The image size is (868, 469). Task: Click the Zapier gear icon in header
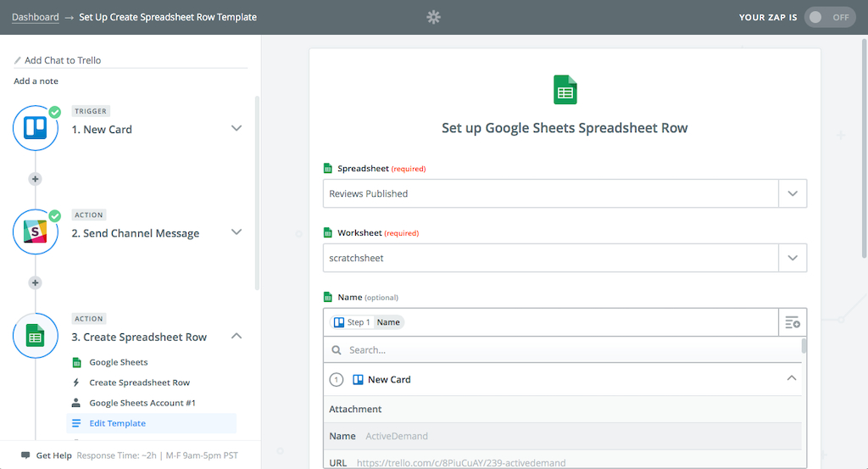433,17
